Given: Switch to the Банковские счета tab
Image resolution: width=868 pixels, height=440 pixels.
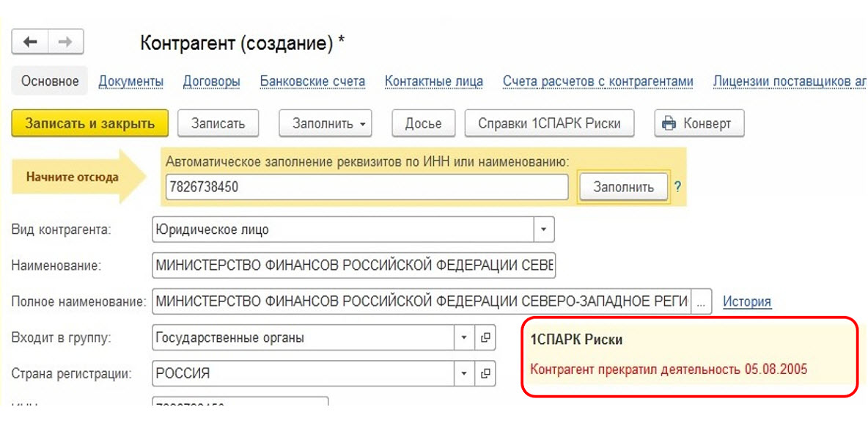Looking at the screenshot, I should [312, 81].
